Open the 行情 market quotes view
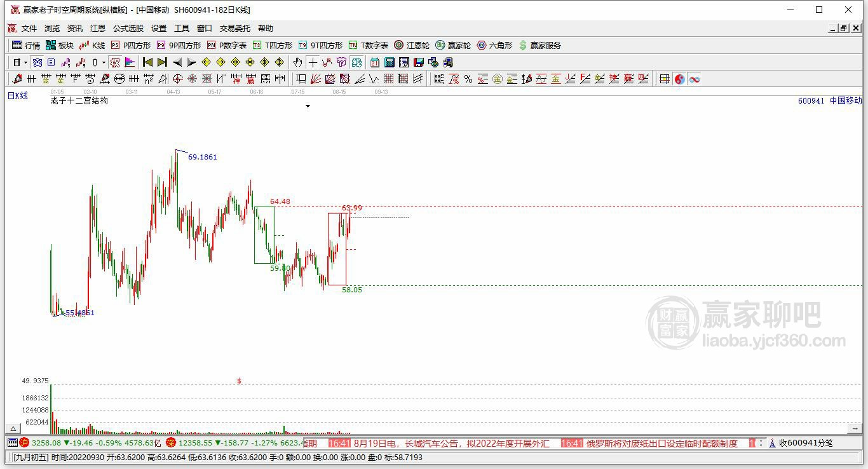This screenshot has width=868, height=469. pyautogui.click(x=26, y=45)
